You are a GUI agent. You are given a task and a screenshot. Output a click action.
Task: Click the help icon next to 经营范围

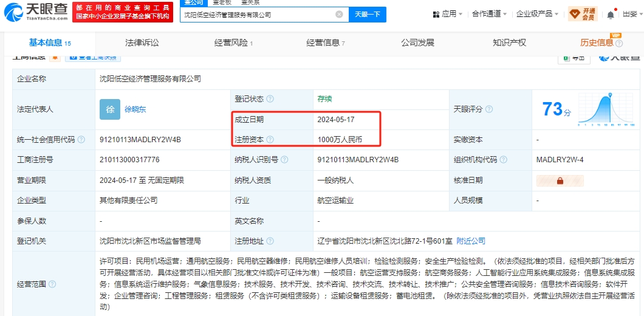coord(53,284)
